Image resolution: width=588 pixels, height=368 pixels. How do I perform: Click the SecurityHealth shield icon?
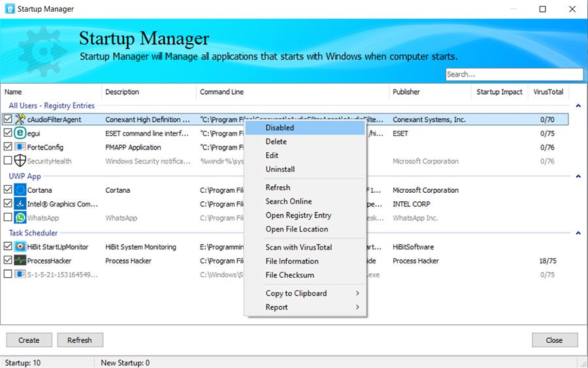(x=20, y=161)
